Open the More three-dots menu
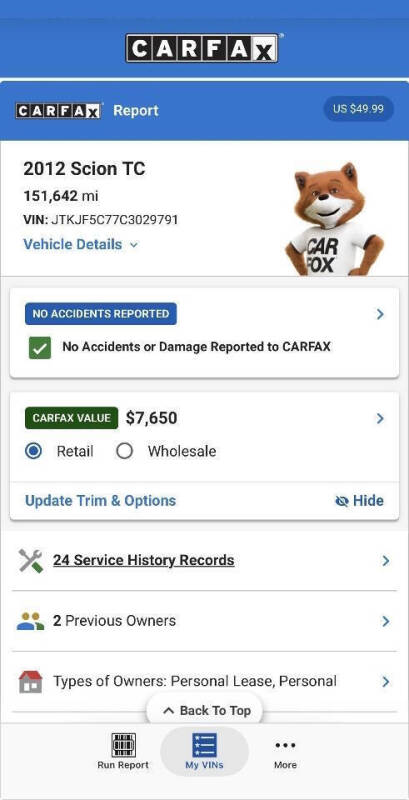Viewport: 409px width, 800px height. (285, 745)
